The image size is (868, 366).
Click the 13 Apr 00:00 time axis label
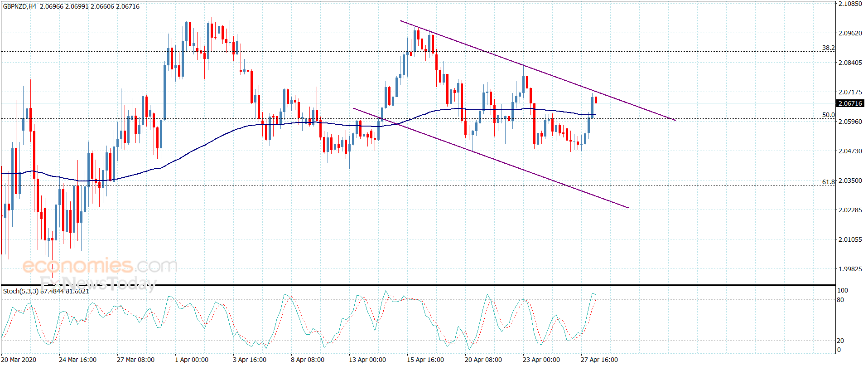click(367, 360)
